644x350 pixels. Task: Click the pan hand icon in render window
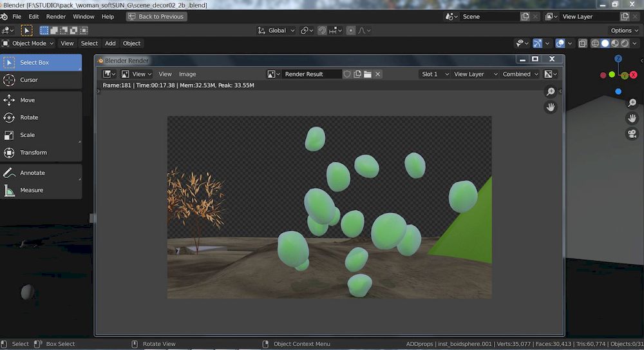[x=551, y=107]
